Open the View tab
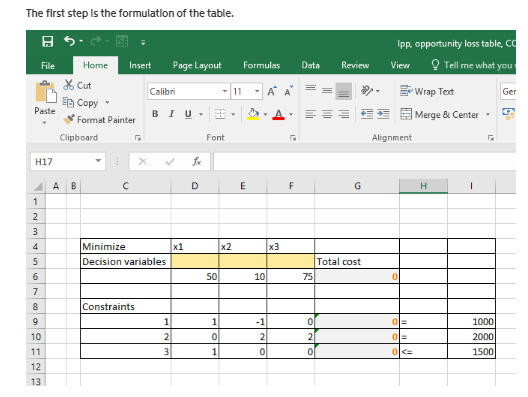Screen dimensions: 528x397 pos(400,65)
